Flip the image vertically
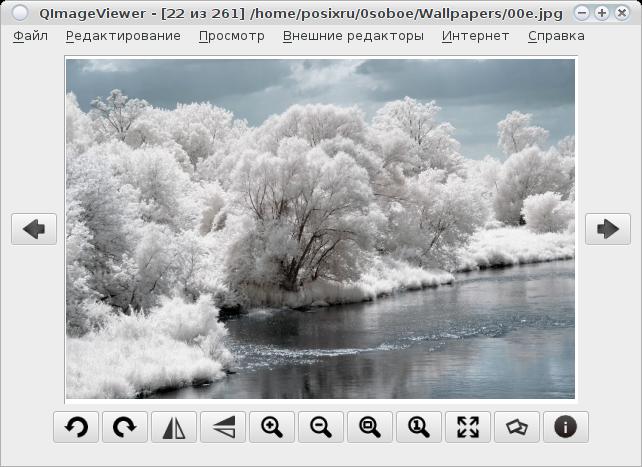Image resolution: width=642 pixels, height=467 pixels. point(223,427)
